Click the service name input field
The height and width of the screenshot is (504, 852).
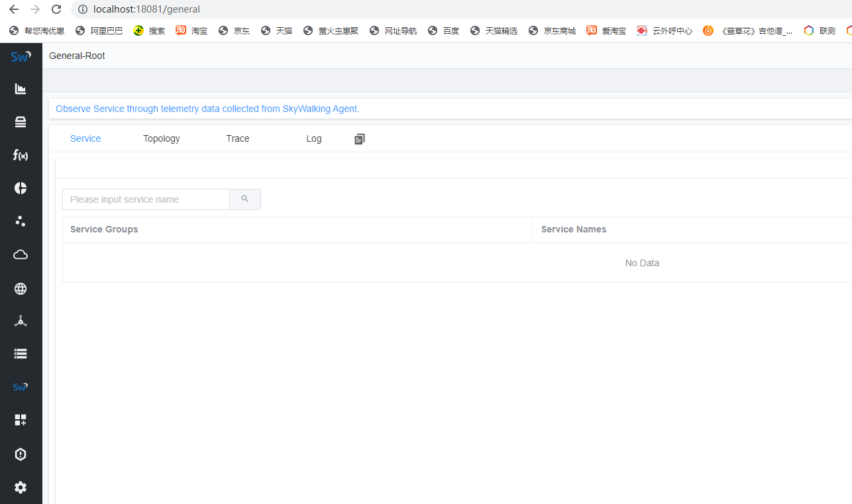pos(146,199)
